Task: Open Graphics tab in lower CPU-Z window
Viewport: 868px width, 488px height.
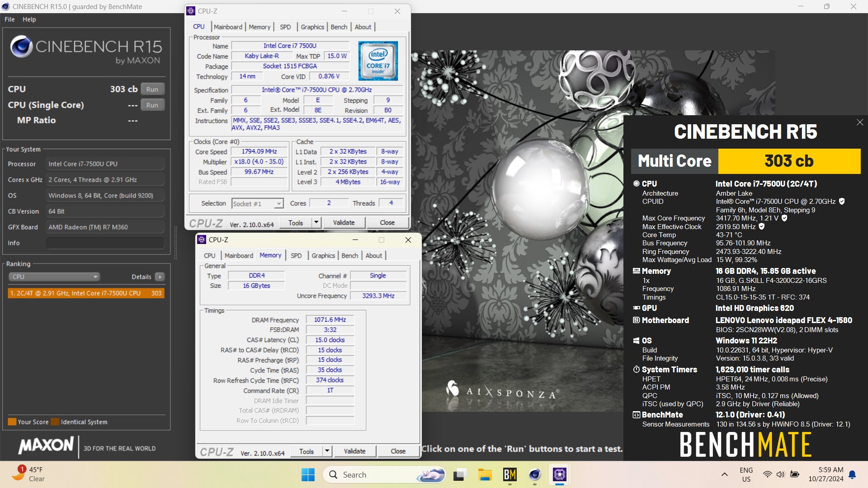Action: point(323,256)
